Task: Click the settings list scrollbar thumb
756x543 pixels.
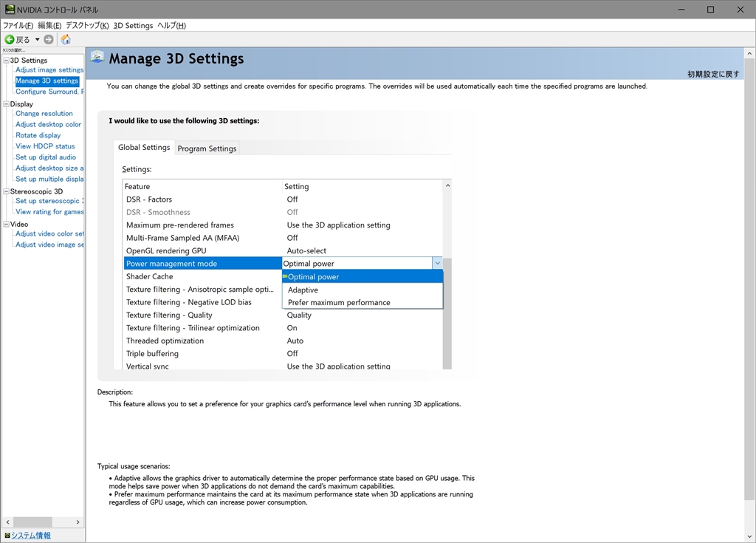Action: (x=447, y=314)
